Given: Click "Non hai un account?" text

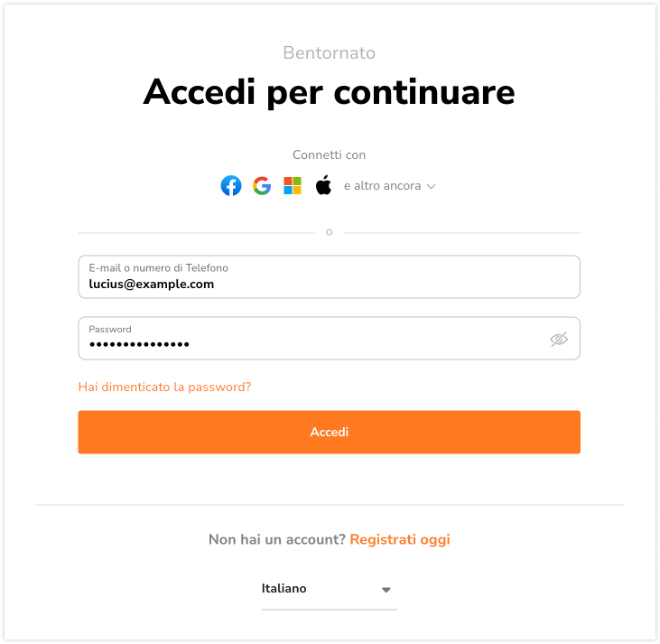Looking at the screenshot, I should coord(276,539).
